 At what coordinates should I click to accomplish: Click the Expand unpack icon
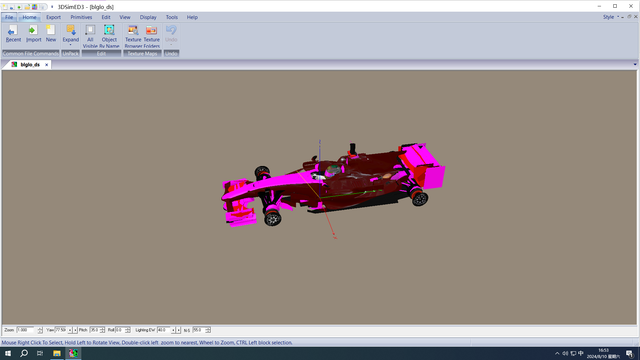pyautogui.click(x=71, y=30)
